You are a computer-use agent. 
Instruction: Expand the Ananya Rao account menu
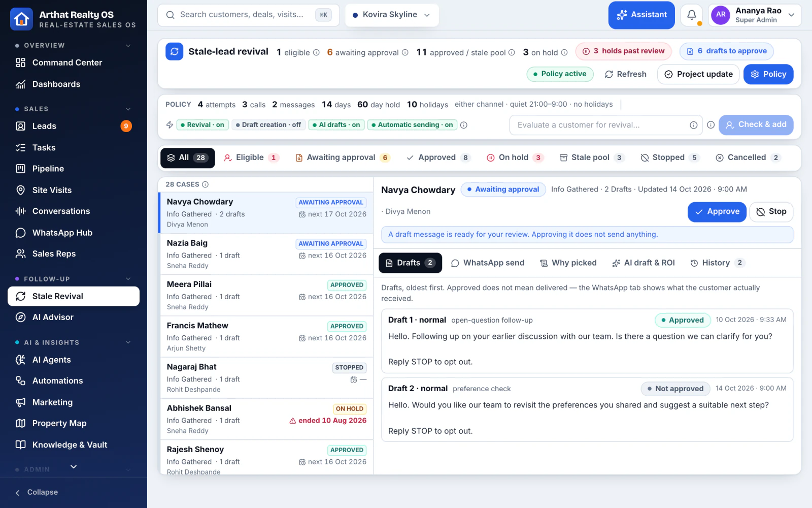pyautogui.click(x=755, y=15)
